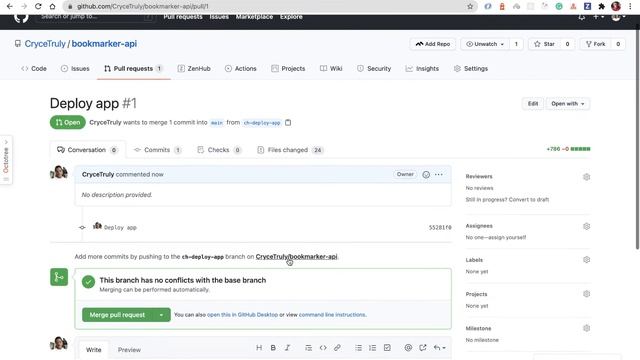Open the repository Issues tab
The height and width of the screenshot is (360, 640).
tap(75, 69)
